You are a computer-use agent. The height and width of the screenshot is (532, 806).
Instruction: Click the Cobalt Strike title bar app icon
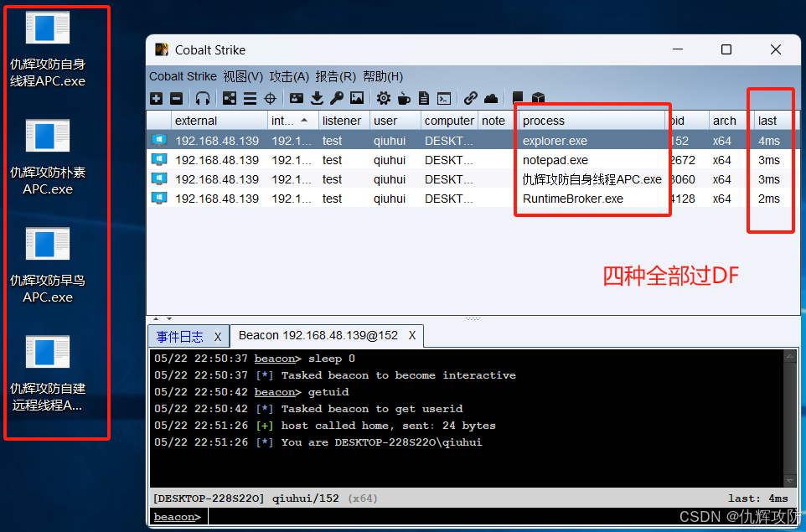point(162,49)
